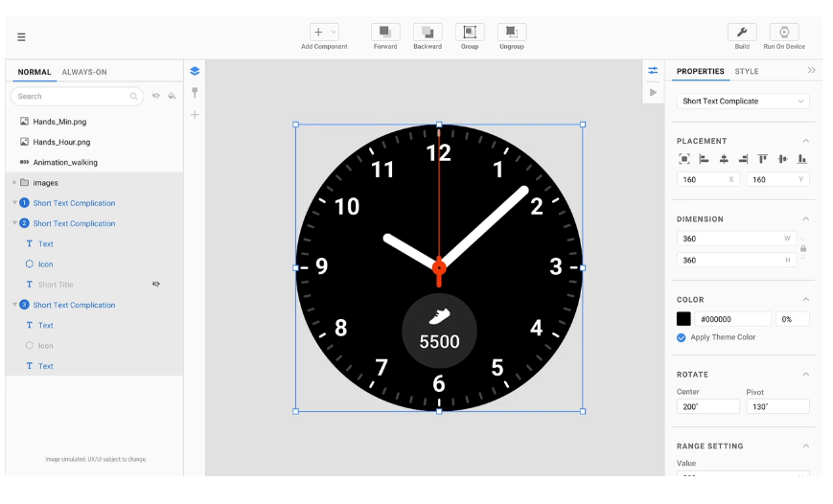This screenshot has width=833, height=504.
Task: Select the images folder row
Action: point(94,183)
